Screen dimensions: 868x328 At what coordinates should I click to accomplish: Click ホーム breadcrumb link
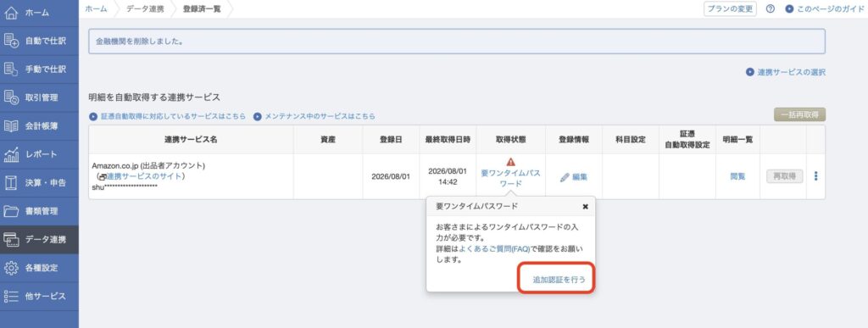pos(97,8)
